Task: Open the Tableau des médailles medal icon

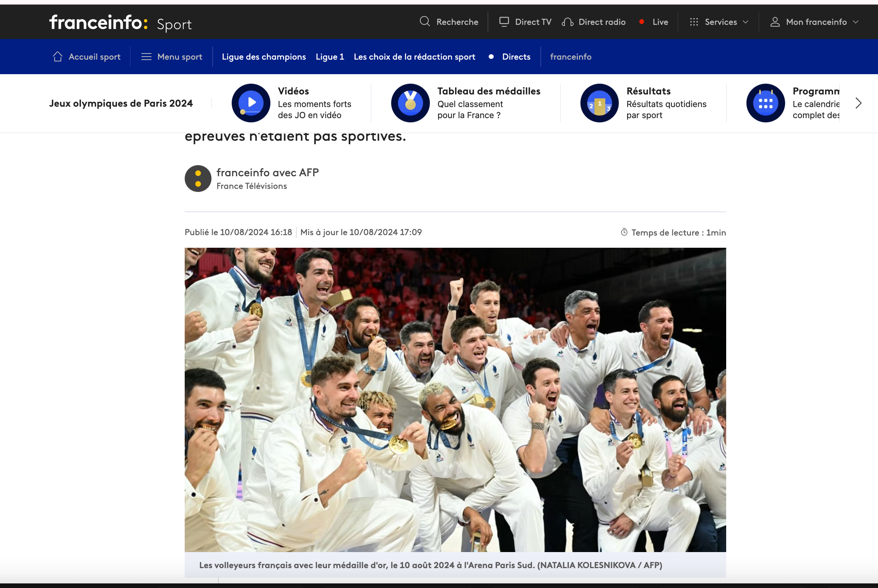Action: pyautogui.click(x=410, y=103)
